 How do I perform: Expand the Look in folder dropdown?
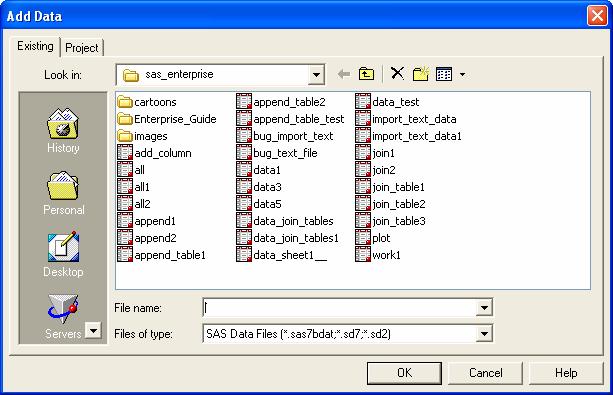pyautogui.click(x=316, y=74)
